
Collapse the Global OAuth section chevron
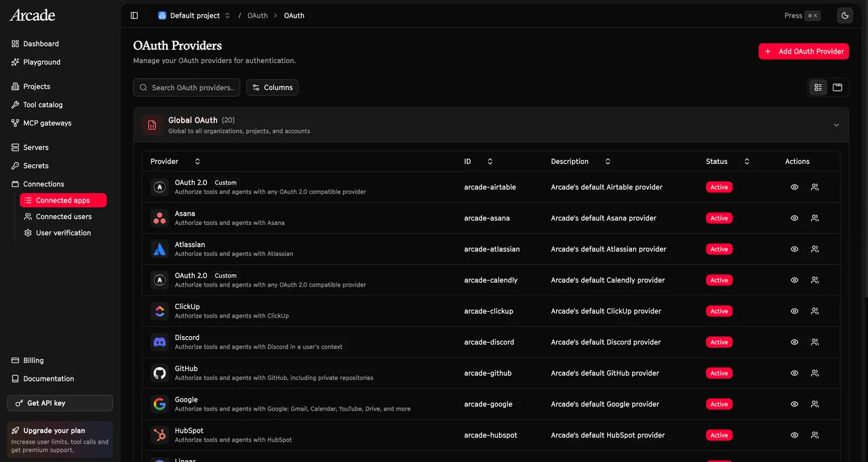pyautogui.click(x=836, y=125)
